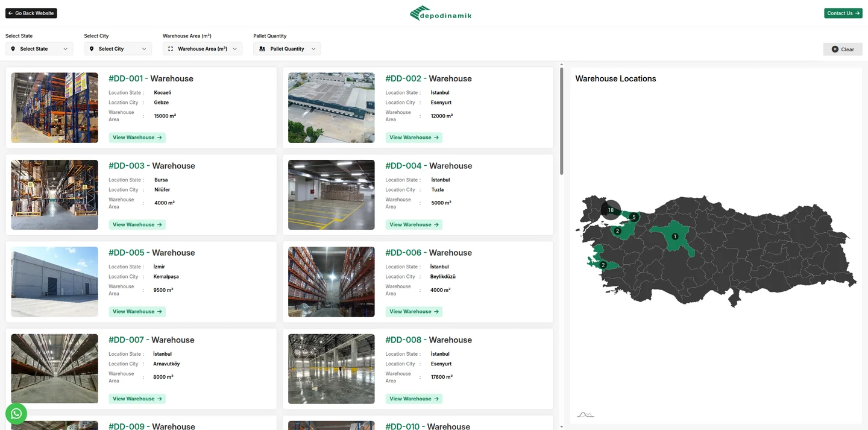868x430 pixels.
Task: Click the area icon in Warehouse Area filter
Action: point(171,49)
